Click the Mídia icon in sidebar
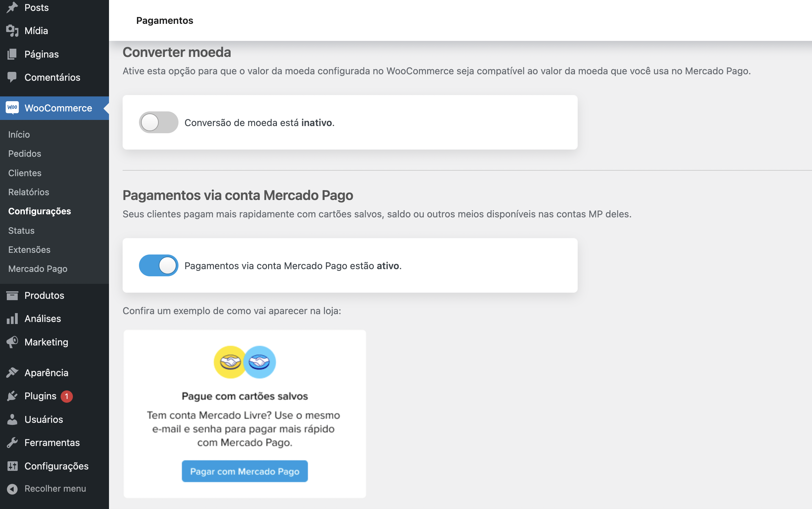The width and height of the screenshot is (812, 509). click(12, 30)
